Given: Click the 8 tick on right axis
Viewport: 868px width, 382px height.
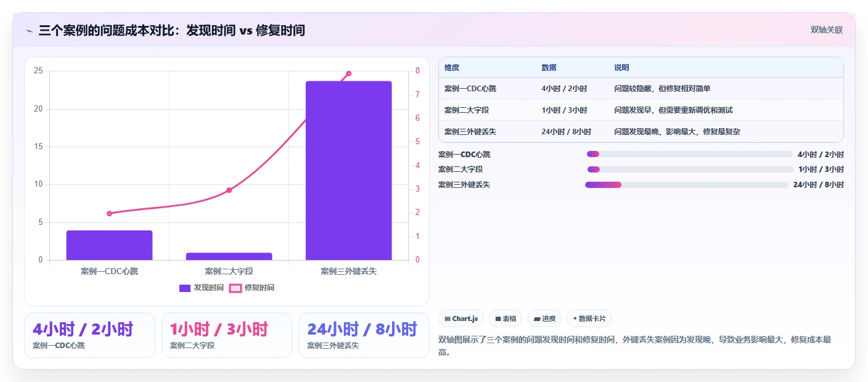Looking at the screenshot, I should [x=417, y=71].
